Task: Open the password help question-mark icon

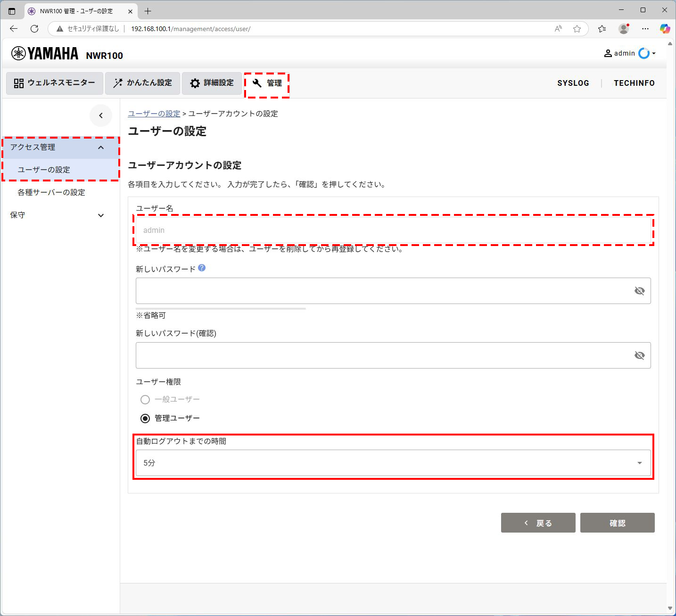Action: (202, 267)
